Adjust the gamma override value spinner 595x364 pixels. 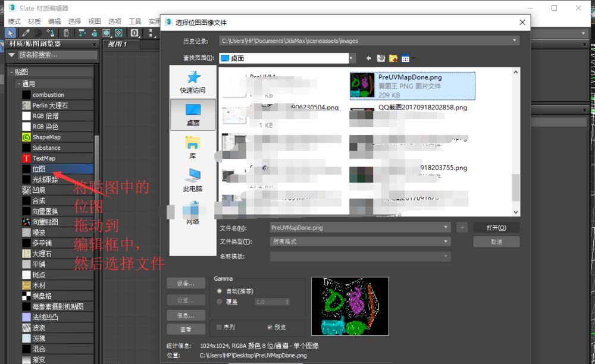point(287,302)
